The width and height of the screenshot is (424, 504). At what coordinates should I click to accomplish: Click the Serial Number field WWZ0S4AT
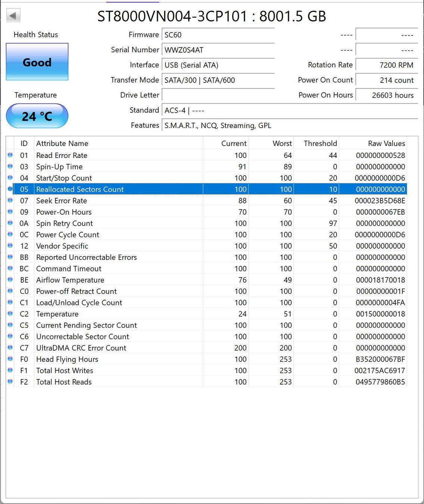[x=218, y=50]
